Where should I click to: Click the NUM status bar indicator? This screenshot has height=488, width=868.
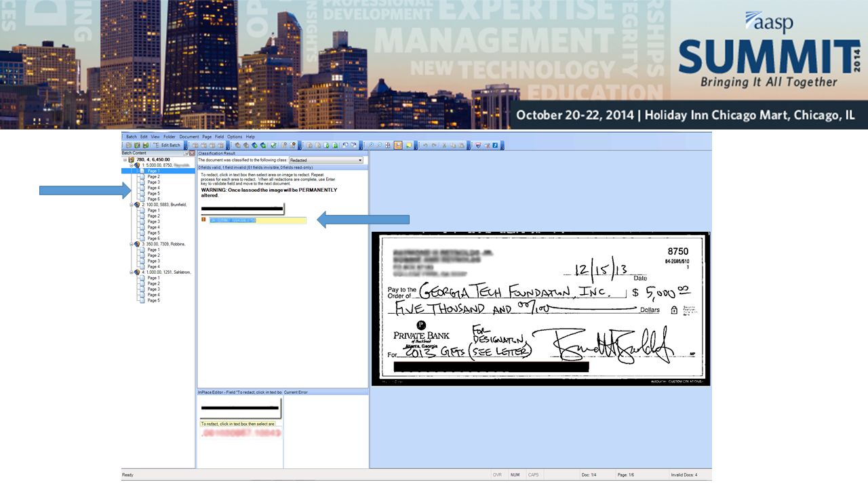[x=515, y=474]
